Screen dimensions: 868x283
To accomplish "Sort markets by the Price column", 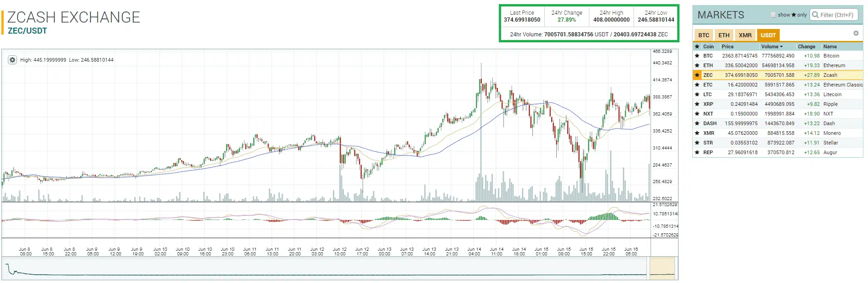I will [x=728, y=46].
